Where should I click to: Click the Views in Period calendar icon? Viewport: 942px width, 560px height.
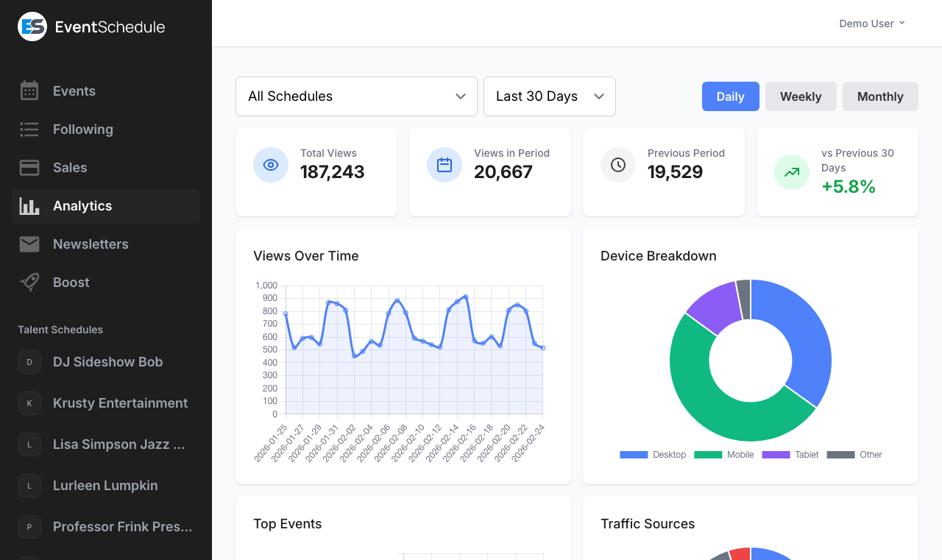444,165
